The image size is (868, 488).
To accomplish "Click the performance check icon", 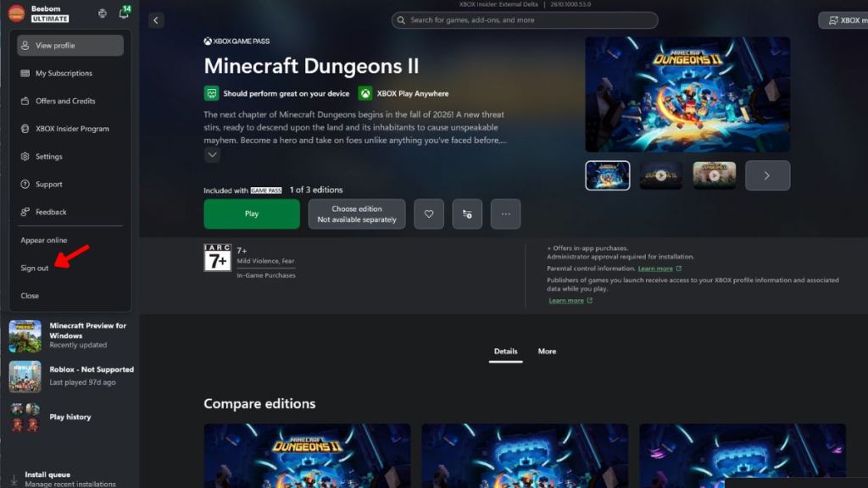I will coord(211,93).
